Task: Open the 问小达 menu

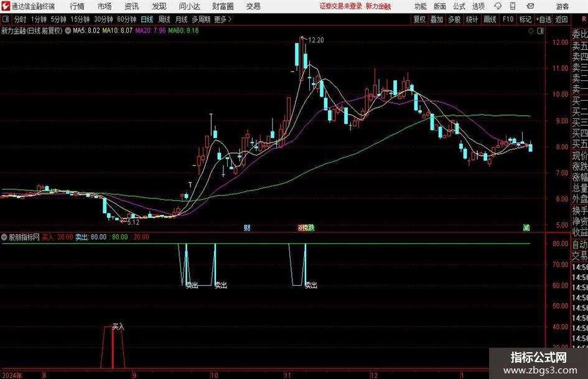Action: coord(189,6)
